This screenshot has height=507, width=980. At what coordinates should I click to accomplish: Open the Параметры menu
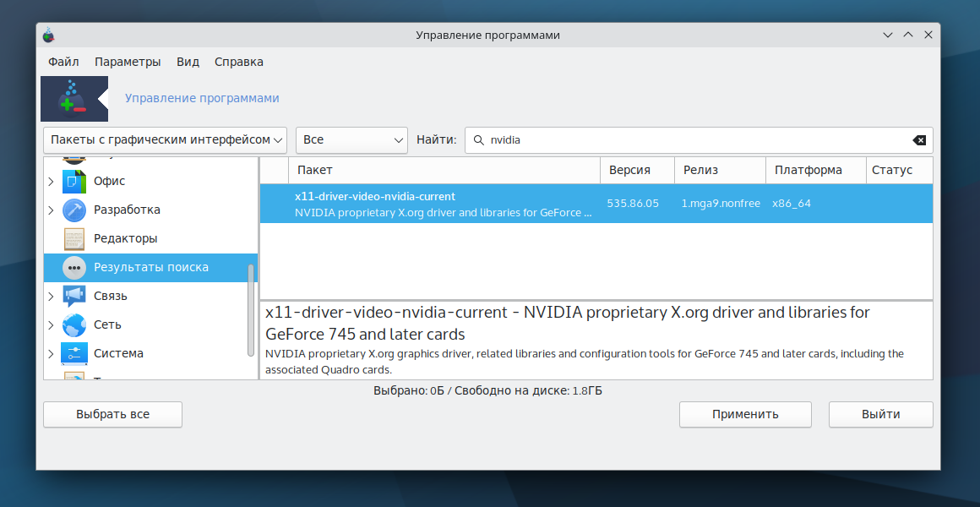pos(128,62)
